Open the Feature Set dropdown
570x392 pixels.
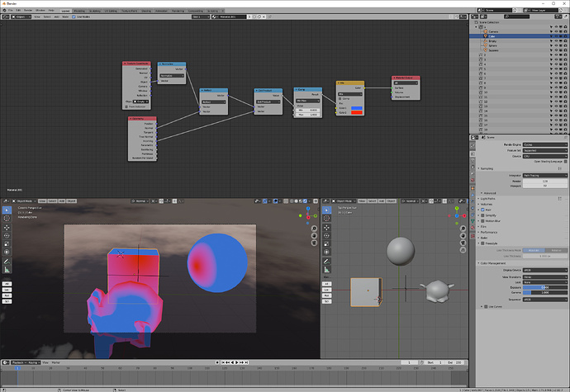pos(544,150)
